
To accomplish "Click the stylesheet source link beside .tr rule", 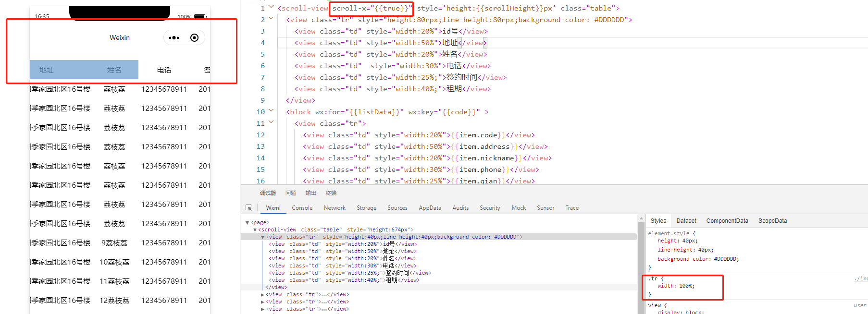I will pos(860,278).
